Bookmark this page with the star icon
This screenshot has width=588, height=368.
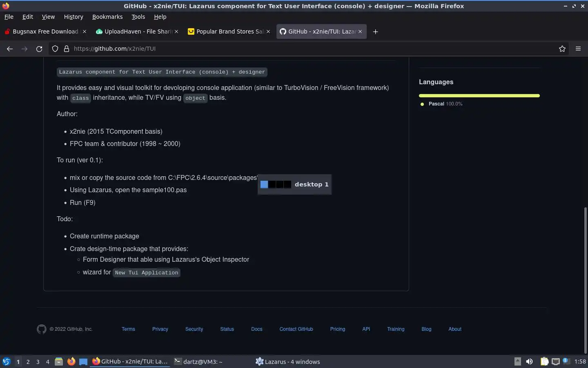click(x=562, y=49)
